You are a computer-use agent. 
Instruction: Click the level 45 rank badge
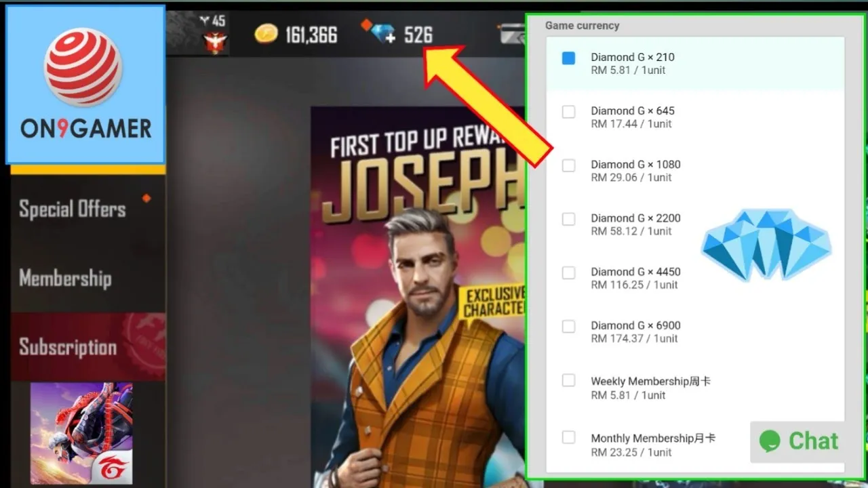216,33
